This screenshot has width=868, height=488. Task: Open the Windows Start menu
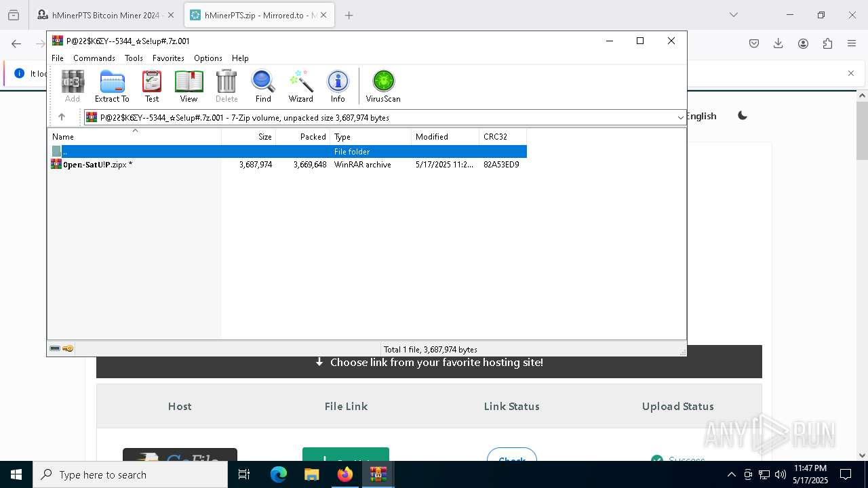click(16, 474)
